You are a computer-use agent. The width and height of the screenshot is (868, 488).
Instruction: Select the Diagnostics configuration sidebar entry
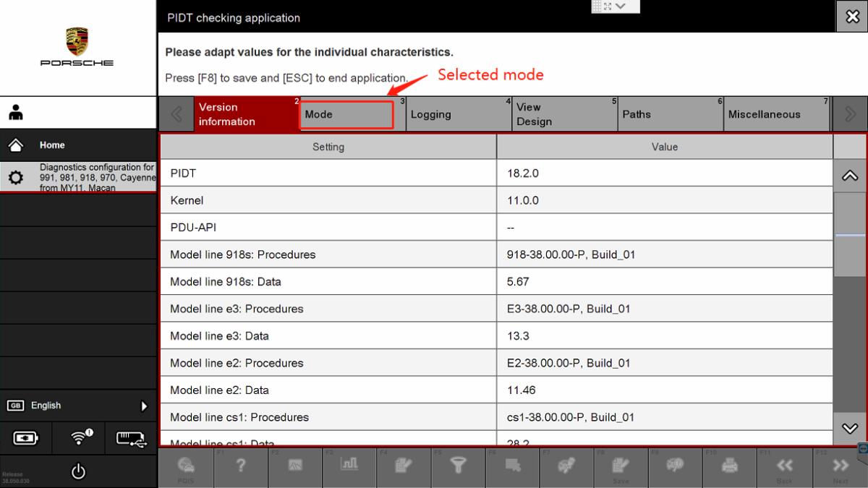click(78, 177)
